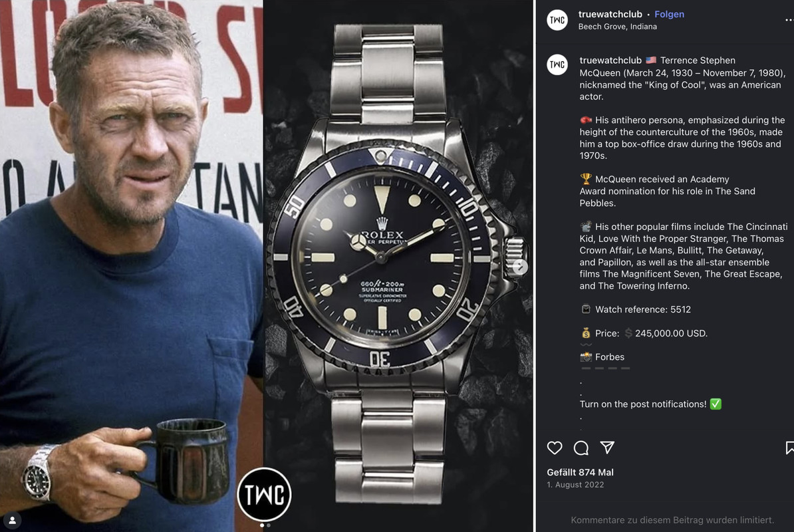Image resolution: width=794 pixels, height=532 pixels.
Task: Open truewatchclub username in the caption
Action: pos(610,61)
